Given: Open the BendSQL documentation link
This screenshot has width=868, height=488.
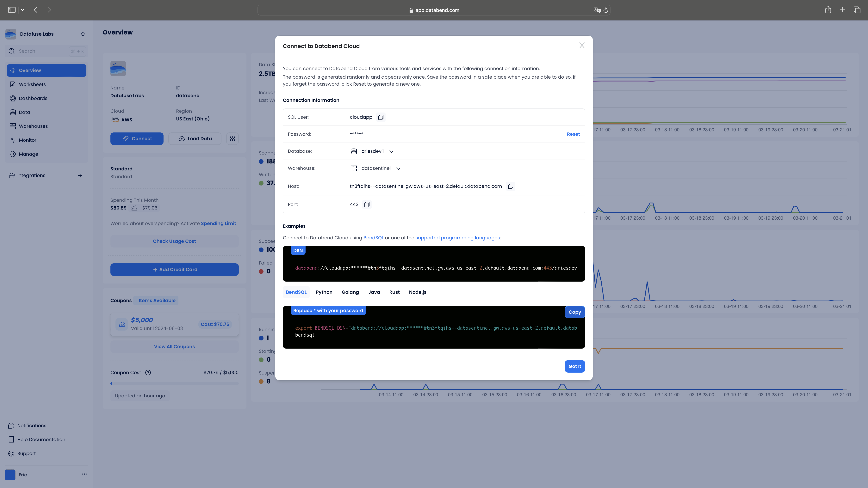Looking at the screenshot, I should [373, 238].
